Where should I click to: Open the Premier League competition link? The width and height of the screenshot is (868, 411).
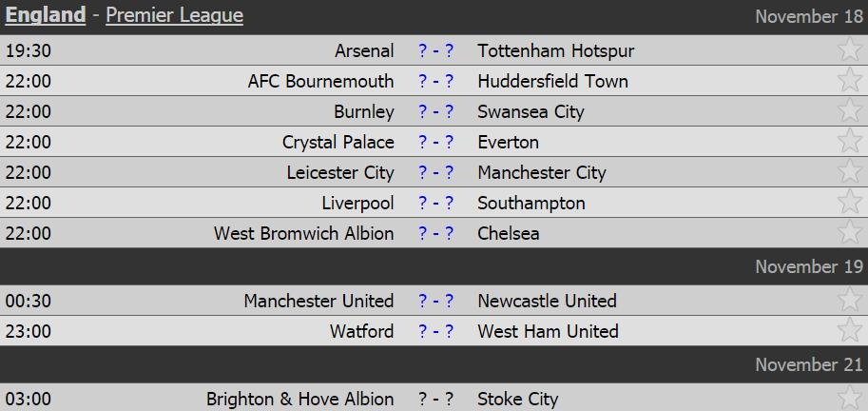[x=174, y=15]
